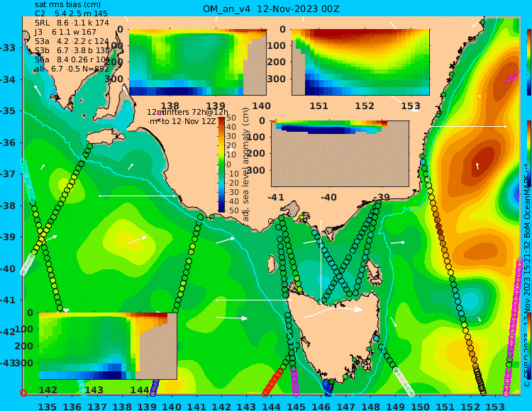Select the SRL 8.6 1.1 k 174 row

(72, 23)
